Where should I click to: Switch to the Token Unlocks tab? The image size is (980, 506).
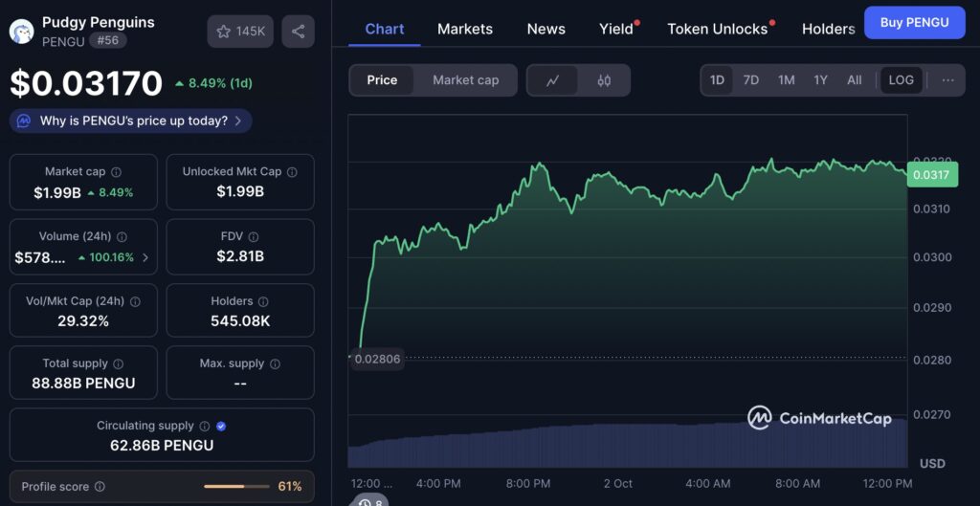pos(718,29)
